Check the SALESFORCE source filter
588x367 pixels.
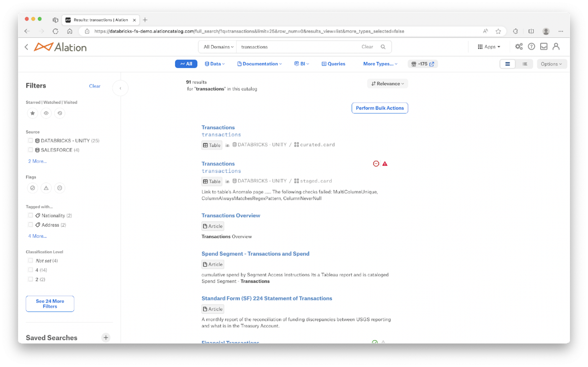tap(31, 150)
